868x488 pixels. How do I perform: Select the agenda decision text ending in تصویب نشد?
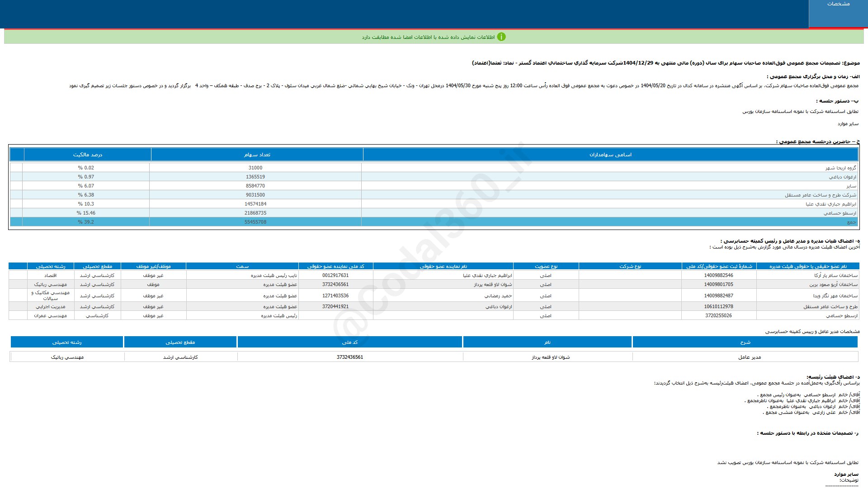788,462
